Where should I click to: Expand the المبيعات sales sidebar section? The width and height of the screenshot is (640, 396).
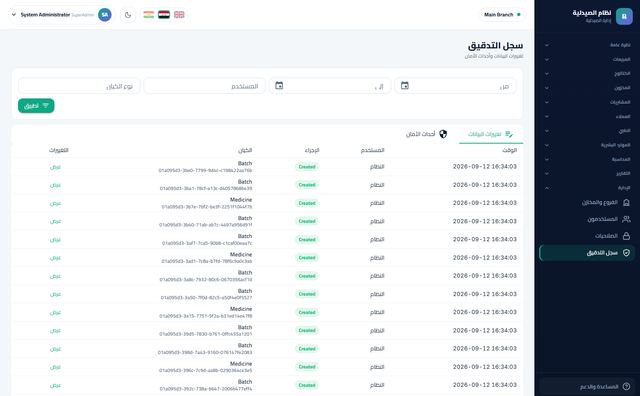coord(587,59)
